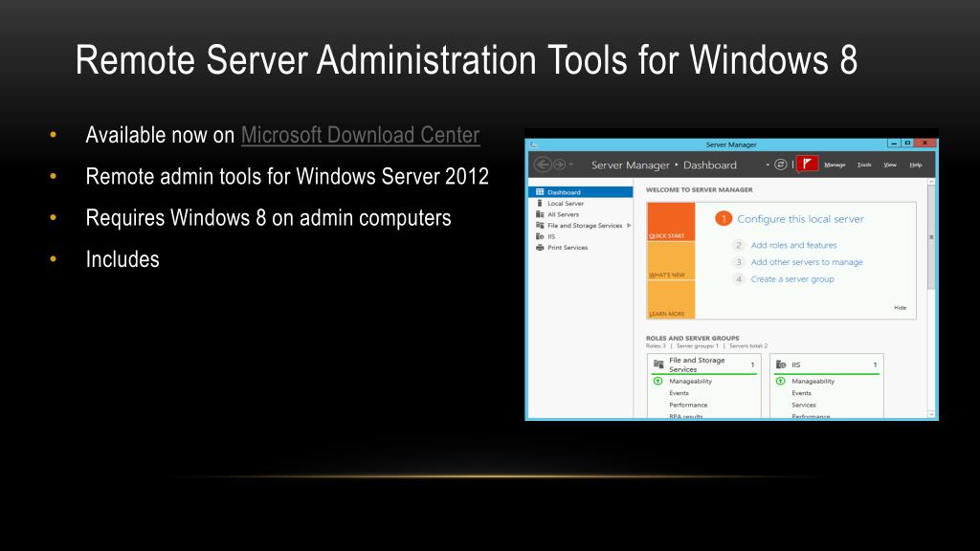
Task: Click Create a server group
Action: click(792, 278)
